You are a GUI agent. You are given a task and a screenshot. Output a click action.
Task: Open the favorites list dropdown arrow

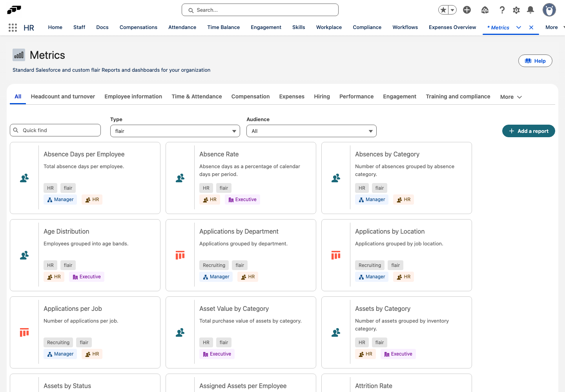coord(452,10)
